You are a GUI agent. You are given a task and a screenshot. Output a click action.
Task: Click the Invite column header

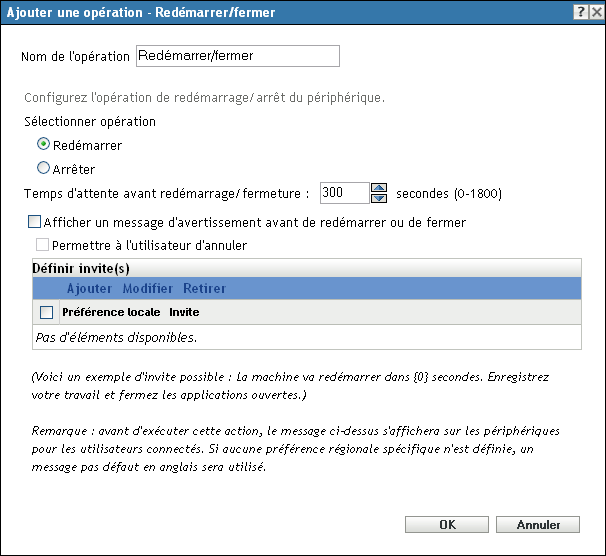184,313
